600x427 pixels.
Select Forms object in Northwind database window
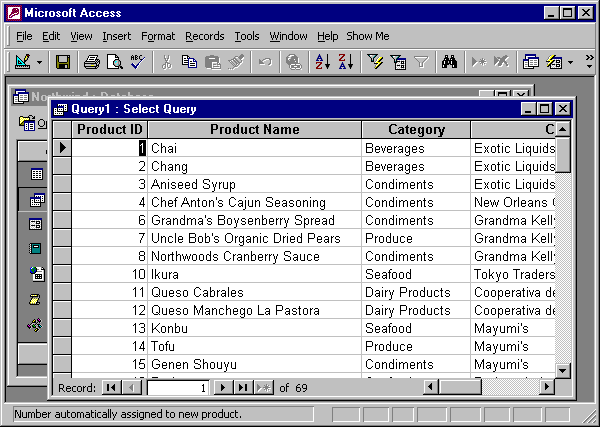click(x=36, y=224)
